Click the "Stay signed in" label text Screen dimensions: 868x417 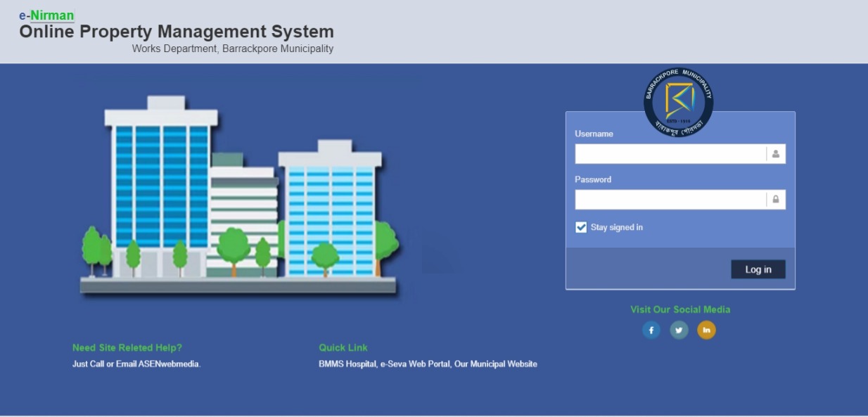(616, 227)
